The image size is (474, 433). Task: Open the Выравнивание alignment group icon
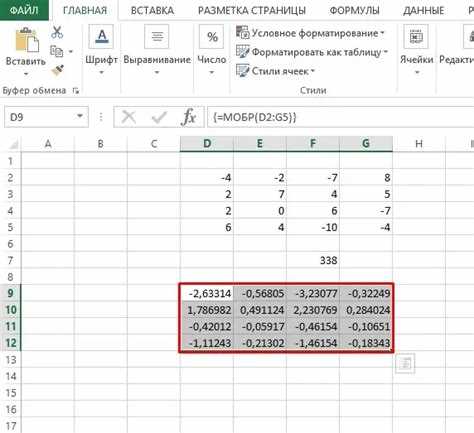tap(157, 36)
